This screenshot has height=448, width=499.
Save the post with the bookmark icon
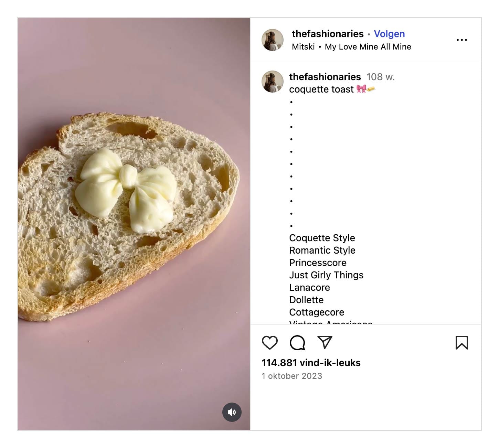pyautogui.click(x=462, y=343)
